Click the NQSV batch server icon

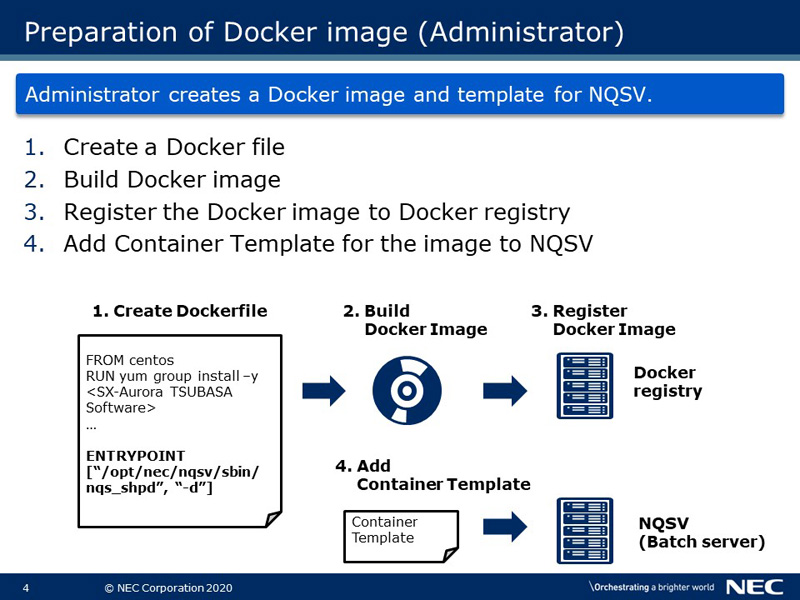tap(585, 531)
